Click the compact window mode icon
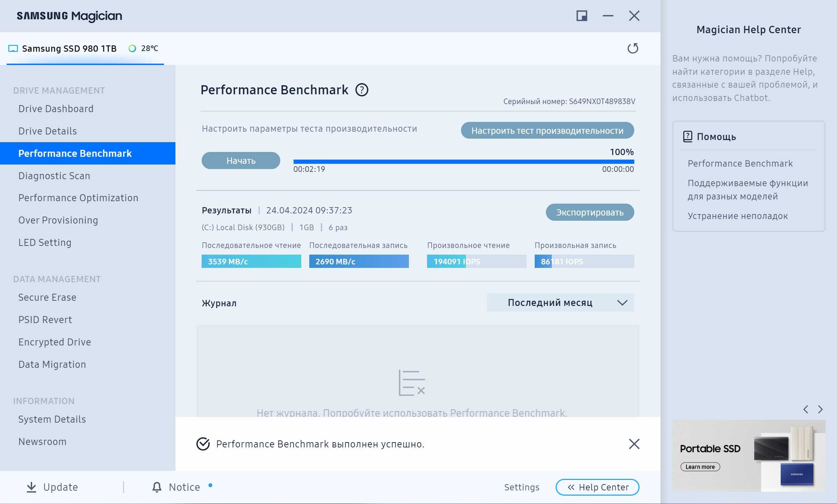Screen dimensions: 837x504 582,16
